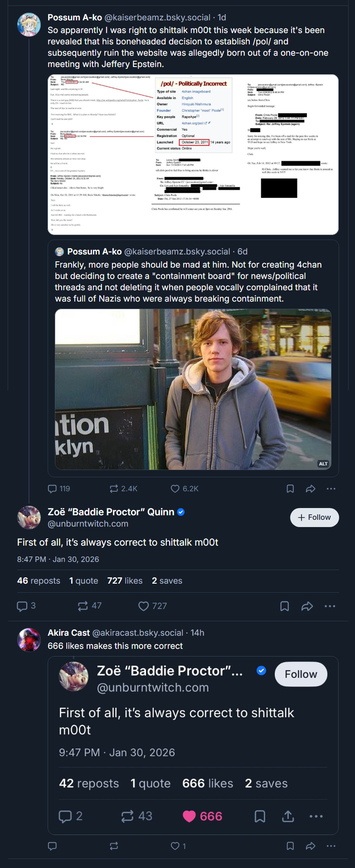
Task: Repost Zoë Quinn's post showing 47
Action: click(x=83, y=606)
